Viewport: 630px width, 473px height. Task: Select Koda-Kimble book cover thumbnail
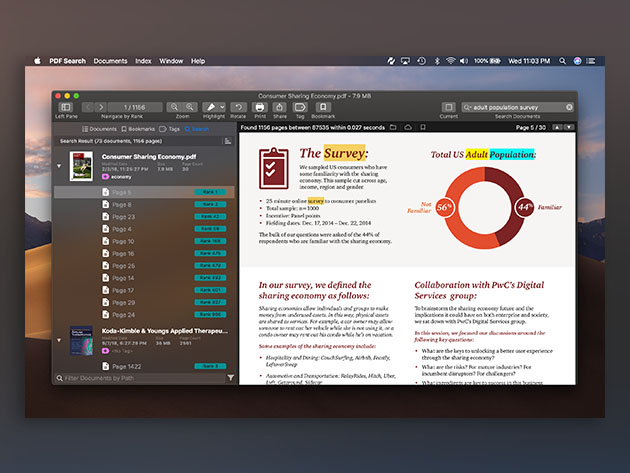(81, 340)
